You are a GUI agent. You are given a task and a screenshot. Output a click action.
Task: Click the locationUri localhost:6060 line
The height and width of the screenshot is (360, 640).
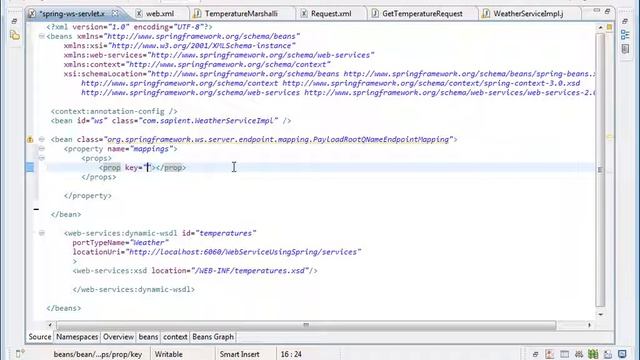point(217,252)
